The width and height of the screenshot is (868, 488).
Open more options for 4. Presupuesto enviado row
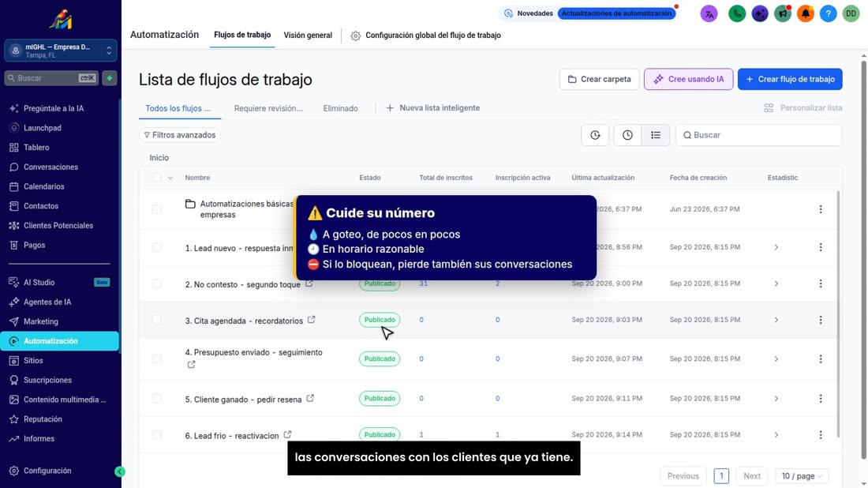click(821, 359)
